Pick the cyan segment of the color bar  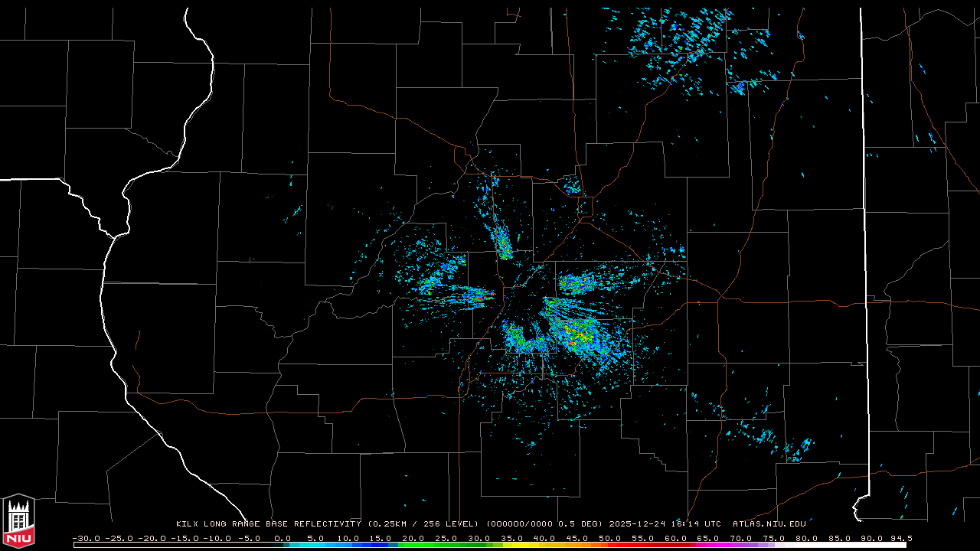coord(306,545)
